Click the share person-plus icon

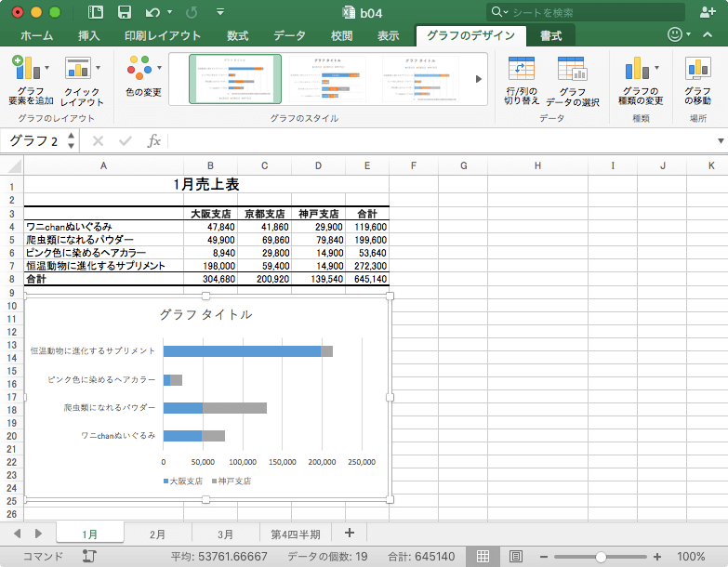click(708, 12)
